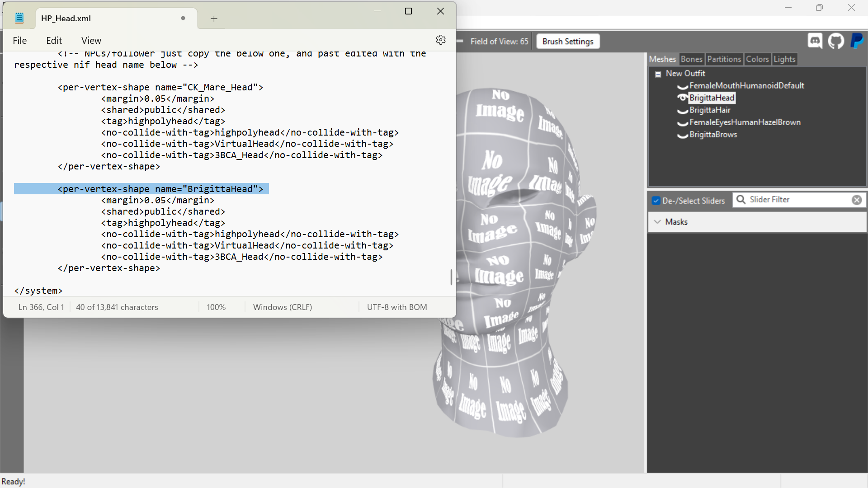This screenshot has height=488, width=868.
Task: Open the View menu in Notepad
Action: [91, 41]
